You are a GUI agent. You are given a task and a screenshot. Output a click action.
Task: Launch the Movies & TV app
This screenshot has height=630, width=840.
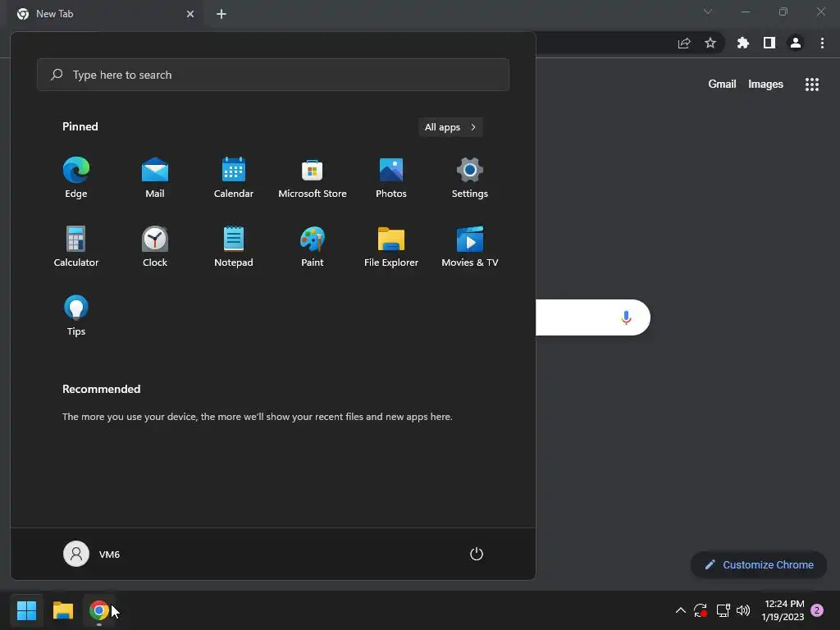[x=470, y=246]
